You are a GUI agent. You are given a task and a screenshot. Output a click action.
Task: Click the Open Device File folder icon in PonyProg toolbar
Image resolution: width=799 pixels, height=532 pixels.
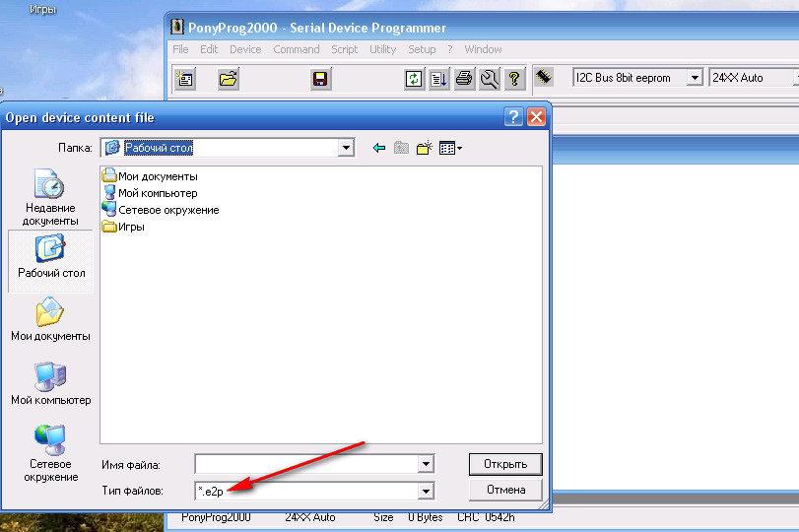[229, 79]
